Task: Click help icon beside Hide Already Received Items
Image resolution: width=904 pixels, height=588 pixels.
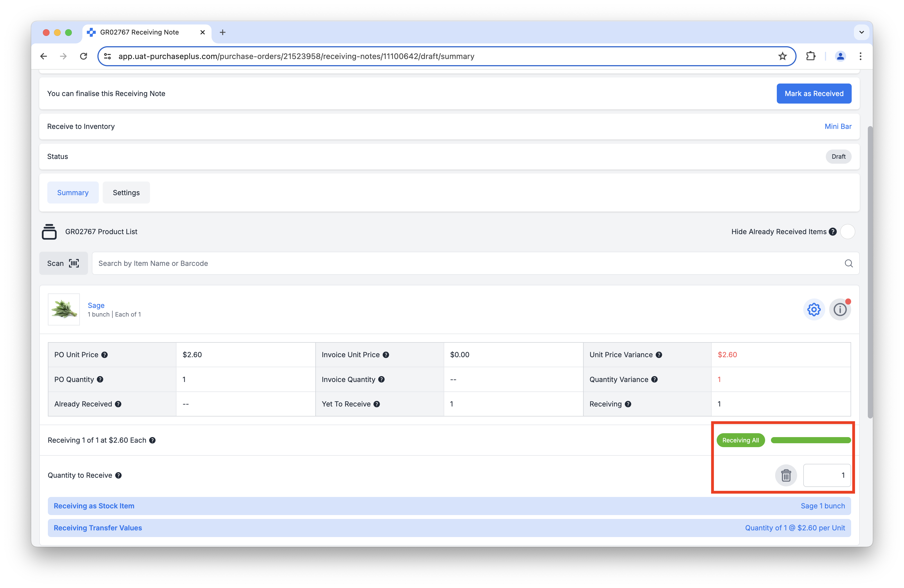Action: click(832, 232)
